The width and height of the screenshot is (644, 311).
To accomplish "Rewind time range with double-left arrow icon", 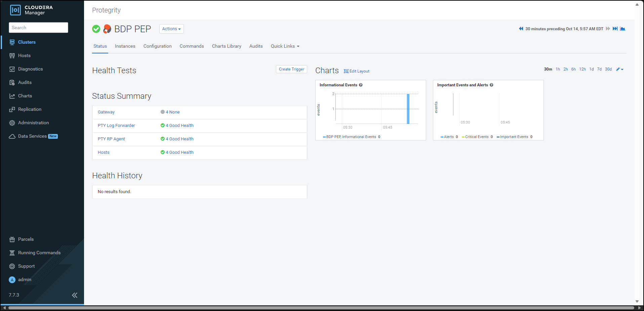I will click(521, 29).
